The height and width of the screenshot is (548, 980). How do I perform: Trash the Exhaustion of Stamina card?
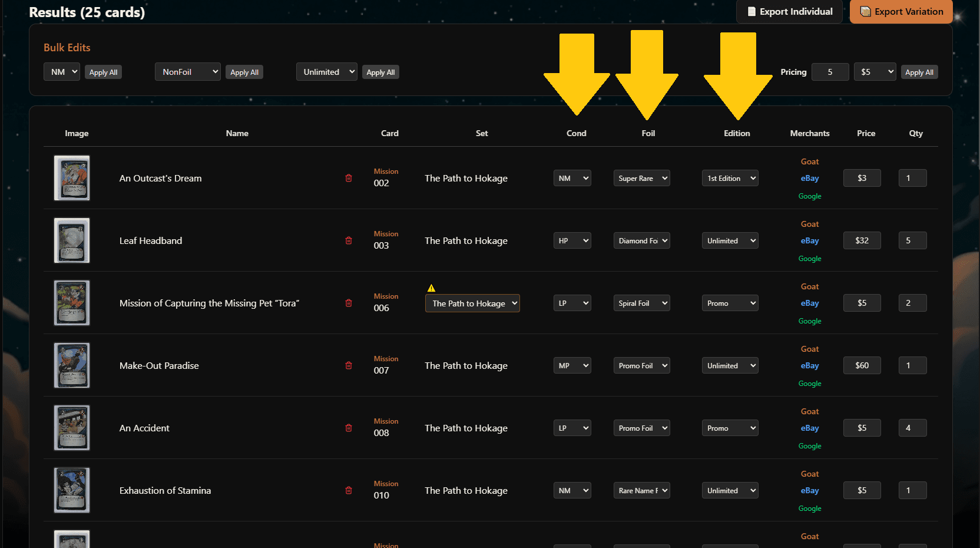[349, 490]
